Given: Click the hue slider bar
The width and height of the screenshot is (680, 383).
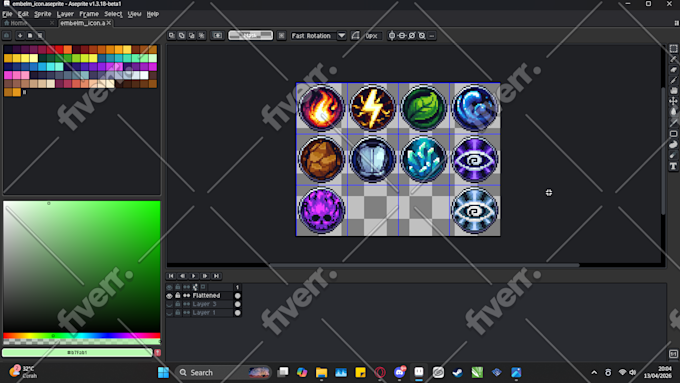Looking at the screenshot, I should [x=82, y=336].
